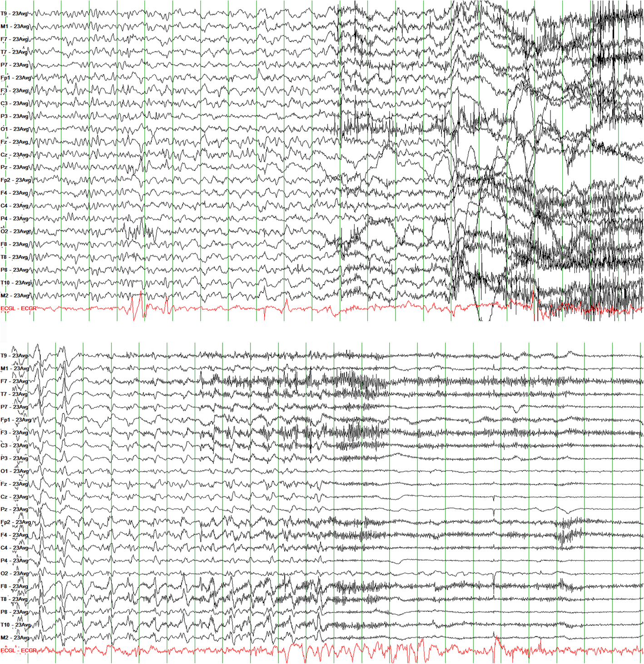
Task: Select the Fp2 - 23Avg label in upper panel
Action: pyautogui.click(x=16, y=180)
